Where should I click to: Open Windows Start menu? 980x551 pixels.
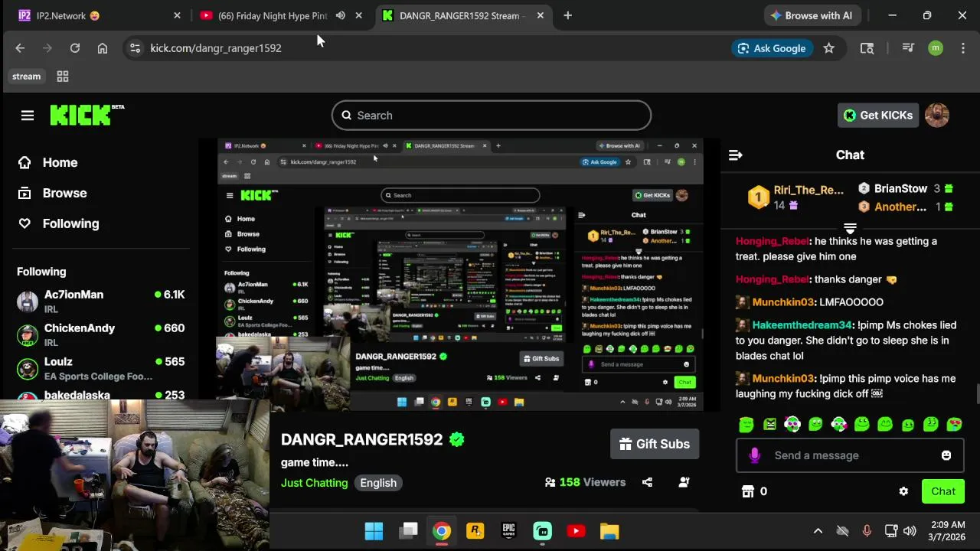pyautogui.click(x=374, y=531)
